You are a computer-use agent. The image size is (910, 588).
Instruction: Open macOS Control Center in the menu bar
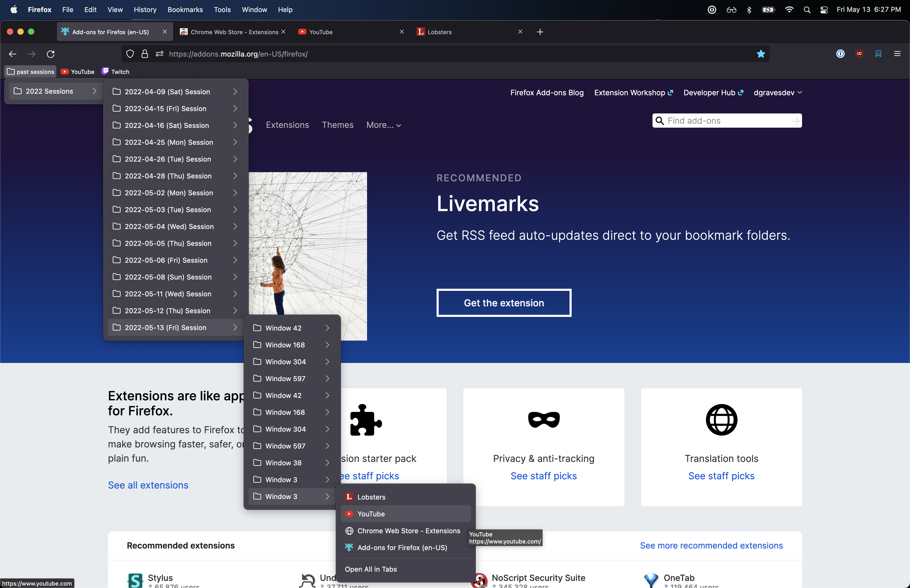pos(824,10)
